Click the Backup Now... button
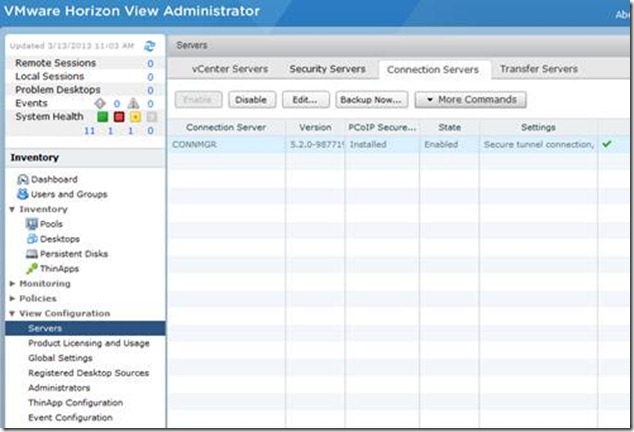The height and width of the screenshot is (432, 634). click(x=372, y=100)
